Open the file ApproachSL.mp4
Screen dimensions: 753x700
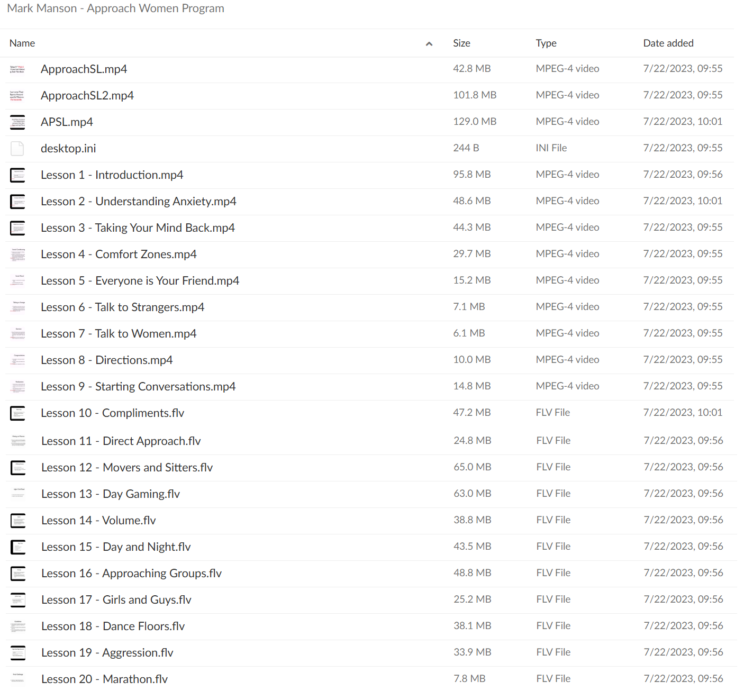pyautogui.click(x=84, y=69)
